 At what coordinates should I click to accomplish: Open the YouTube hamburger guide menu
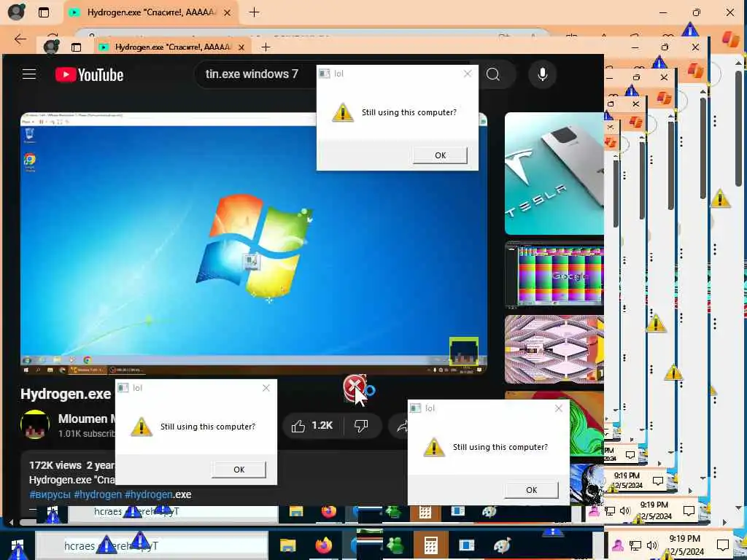[x=29, y=74]
